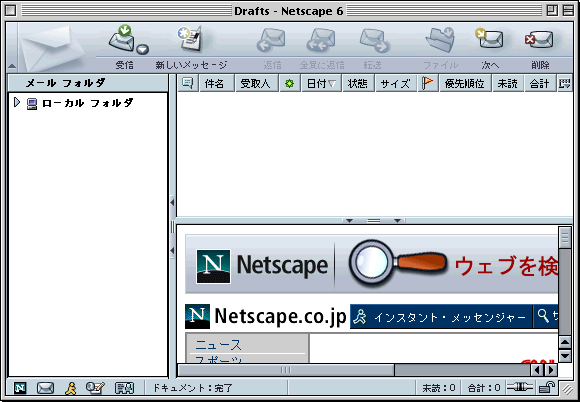Open the ニュース link in the page
580x402 pixels.
(218, 345)
